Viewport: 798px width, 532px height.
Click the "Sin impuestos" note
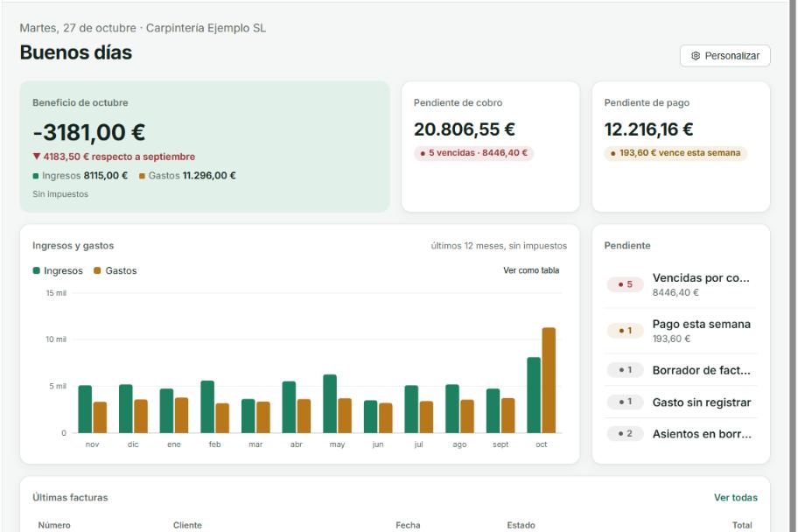coord(60,194)
